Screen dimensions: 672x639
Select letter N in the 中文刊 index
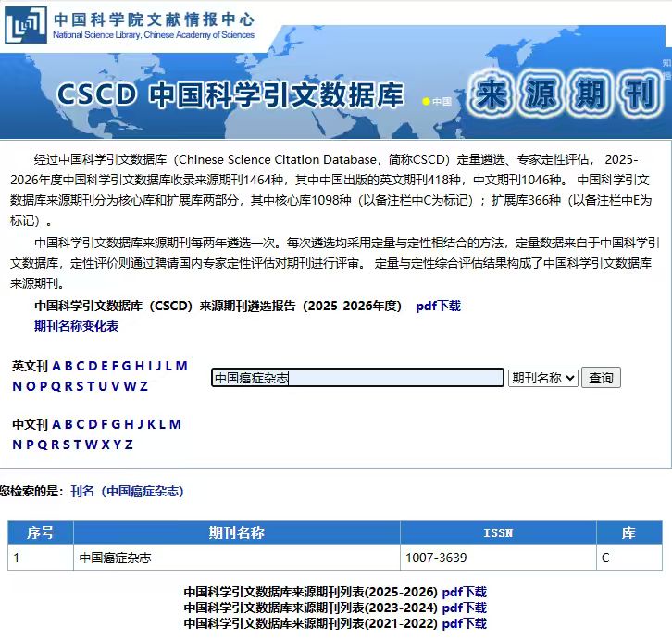click(18, 445)
